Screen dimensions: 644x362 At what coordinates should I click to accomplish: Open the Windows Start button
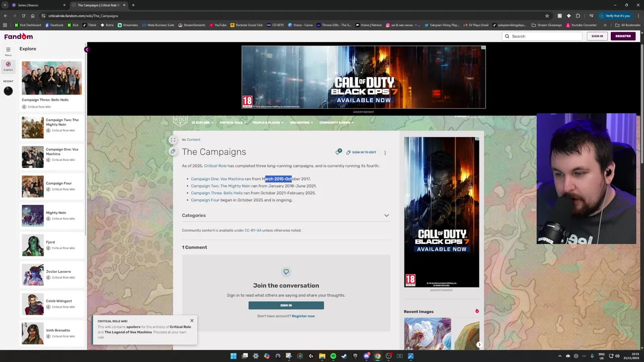[x=233, y=356]
